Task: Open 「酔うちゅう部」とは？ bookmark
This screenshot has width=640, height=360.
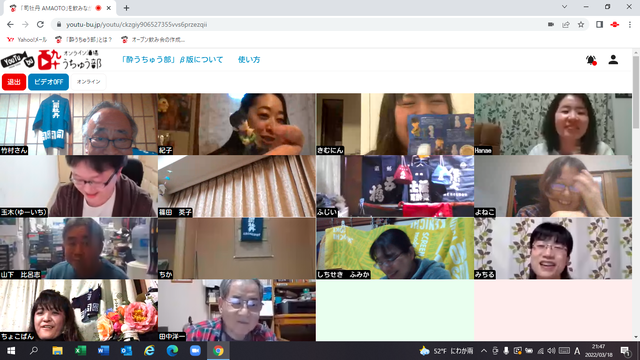Action: click(84, 40)
